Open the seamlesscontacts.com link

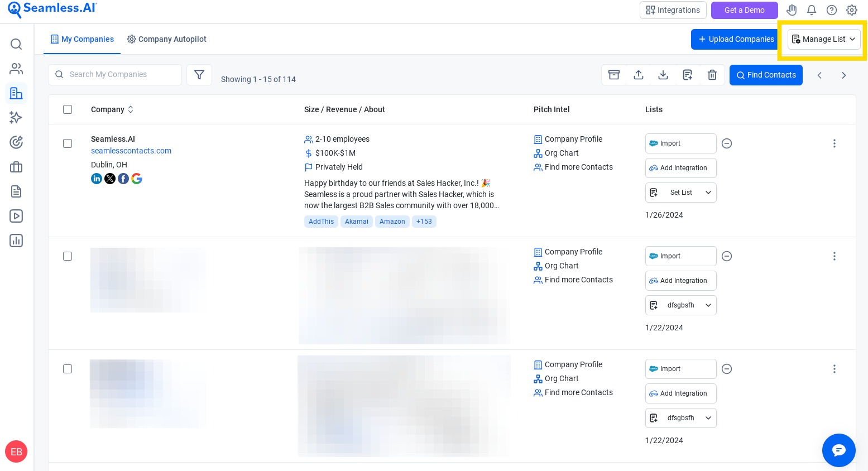(x=131, y=151)
